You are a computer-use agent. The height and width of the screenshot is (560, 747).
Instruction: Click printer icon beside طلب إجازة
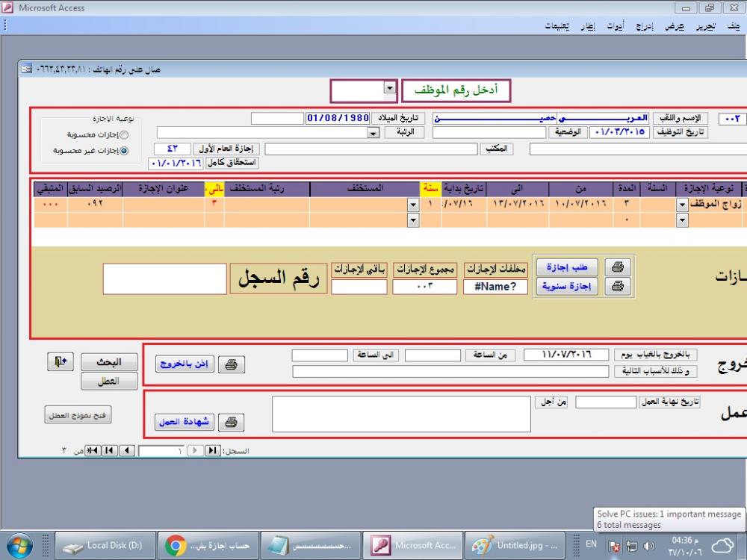click(618, 267)
